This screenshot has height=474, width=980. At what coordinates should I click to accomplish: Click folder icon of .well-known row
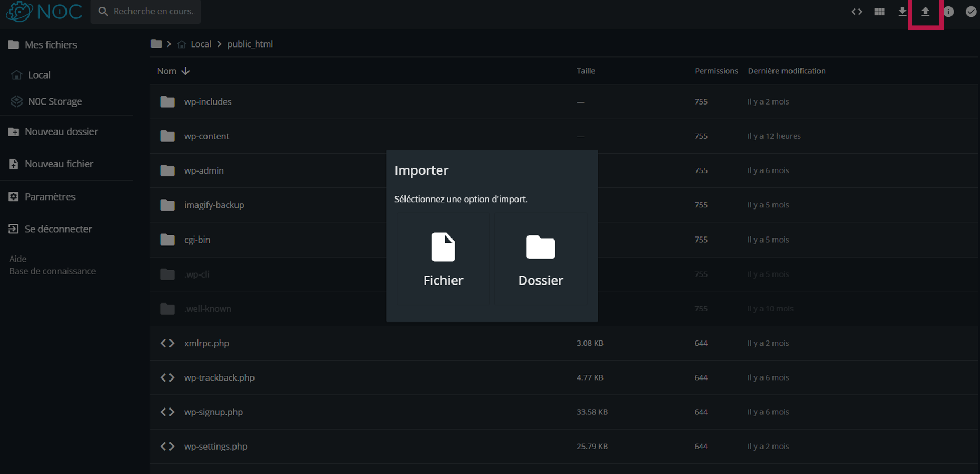(167, 309)
